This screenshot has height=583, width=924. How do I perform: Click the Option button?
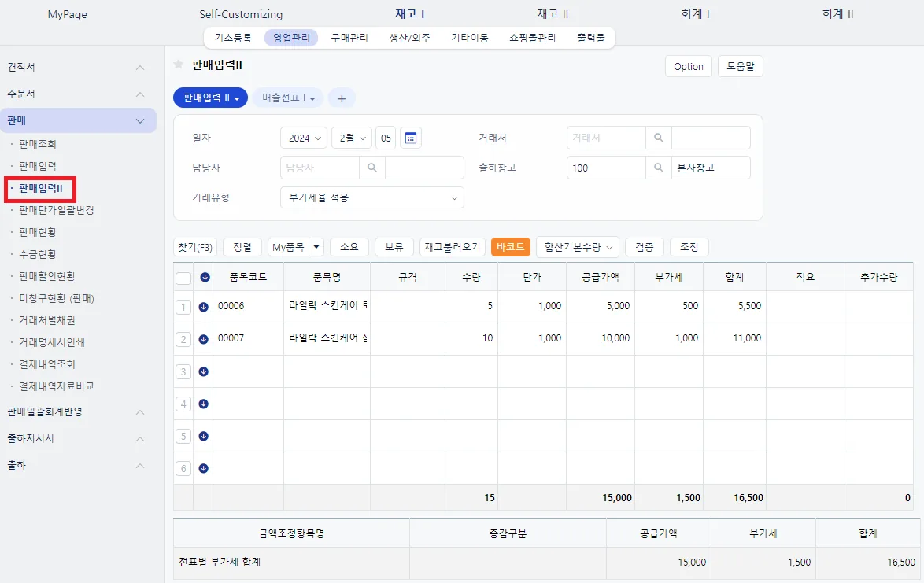[x=689, y=67]
